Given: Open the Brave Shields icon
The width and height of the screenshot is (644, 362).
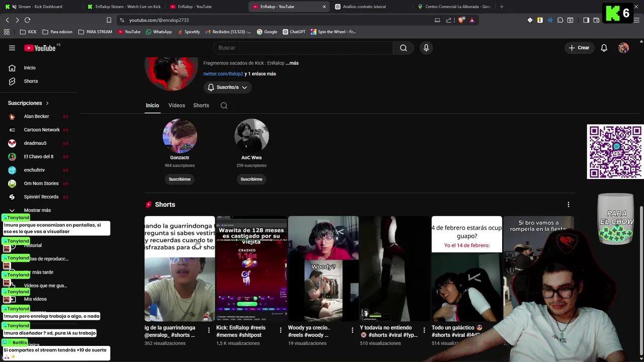Looking at the screenshot, I should tap(461, 20).
